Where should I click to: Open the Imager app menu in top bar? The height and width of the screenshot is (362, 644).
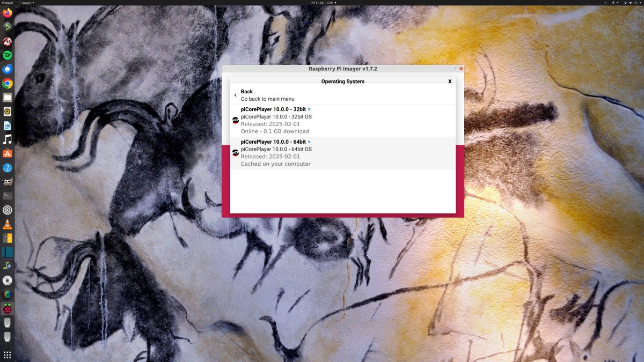(27, 3)
